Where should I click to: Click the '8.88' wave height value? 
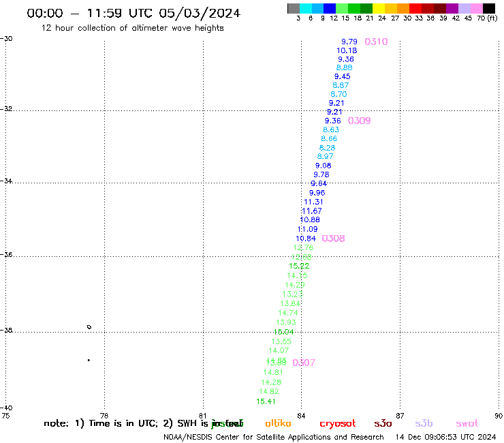(x=344, y=67)
